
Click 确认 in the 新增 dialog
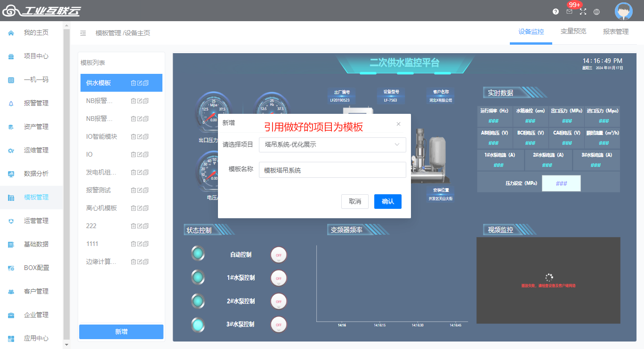[388, 201]
